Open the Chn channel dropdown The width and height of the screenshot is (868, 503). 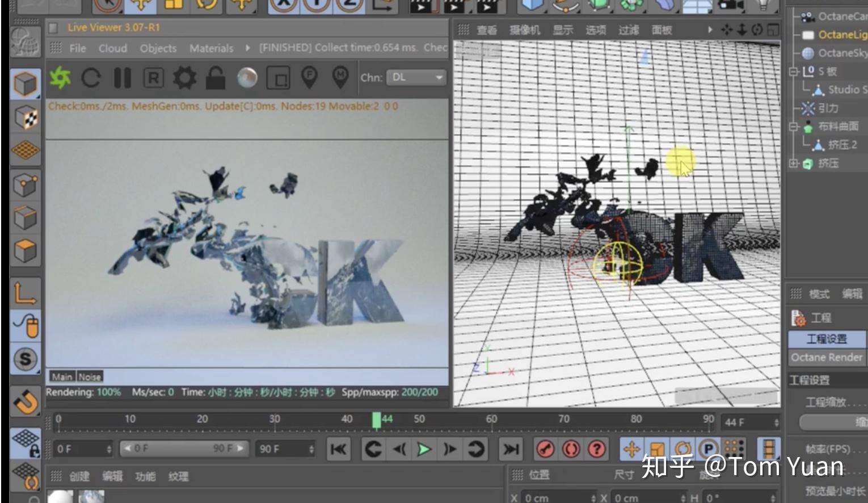coord(416,78)
